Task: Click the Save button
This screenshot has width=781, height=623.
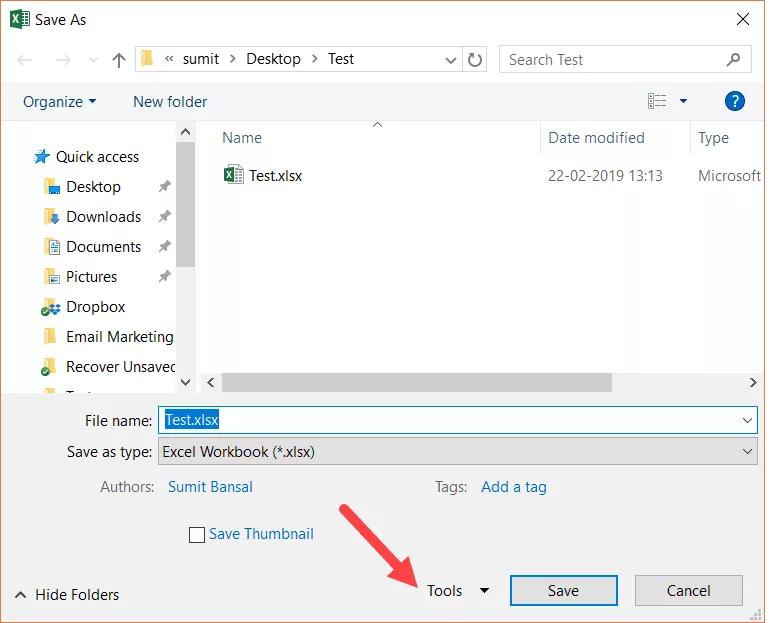Action: point(563,591)
